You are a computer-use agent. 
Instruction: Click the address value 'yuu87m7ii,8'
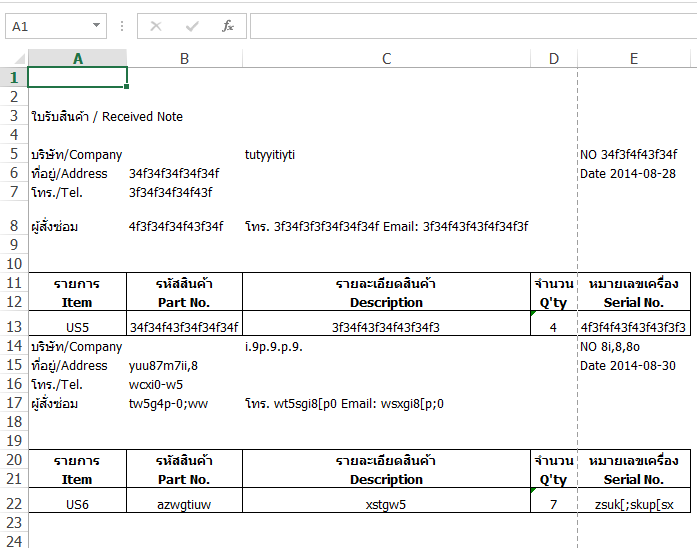point(163,366)
